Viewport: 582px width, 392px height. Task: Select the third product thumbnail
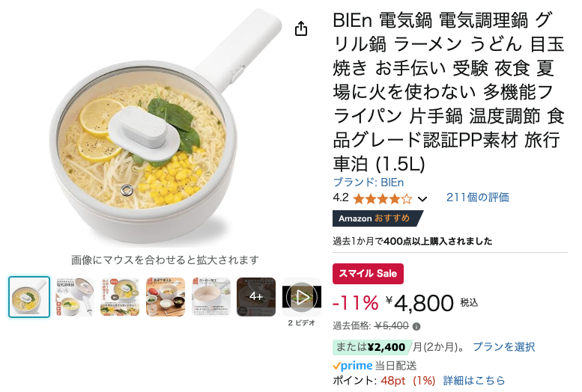[120, 297]
